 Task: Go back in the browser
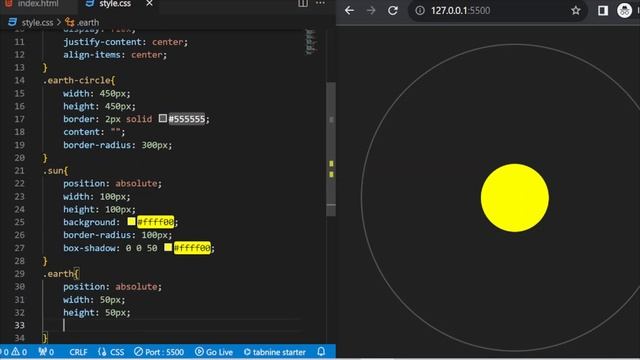coord(349,10)
